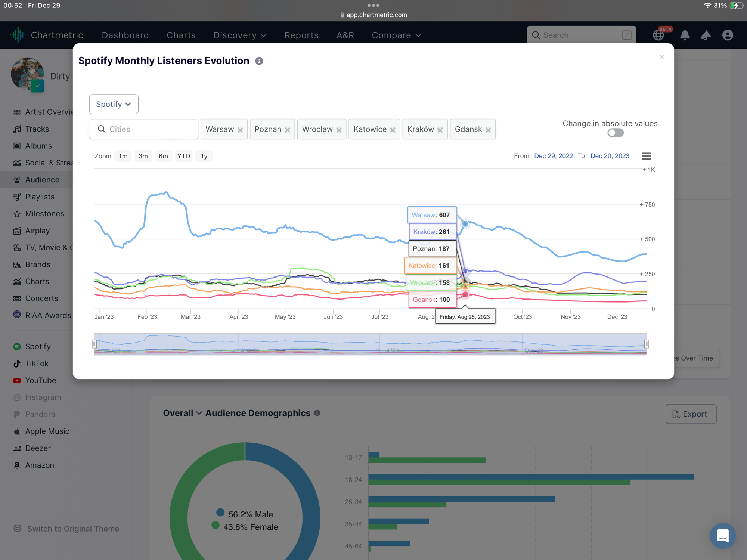Image resolution: width=747 pixels, height=560 pixels.
Task: Open the notifications bell icon
Action: [x=685, y=35]
